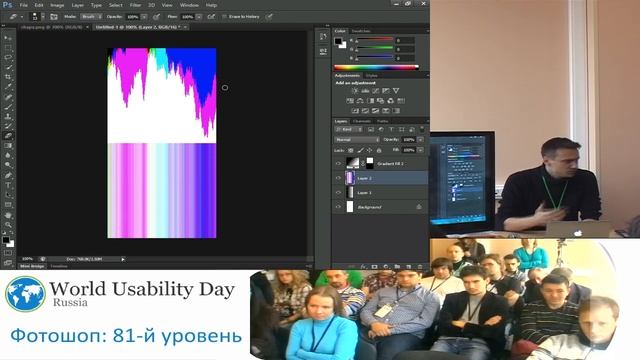Select the Move tool
The width and height of the screenshot is (640, 360).
[8, 38]
